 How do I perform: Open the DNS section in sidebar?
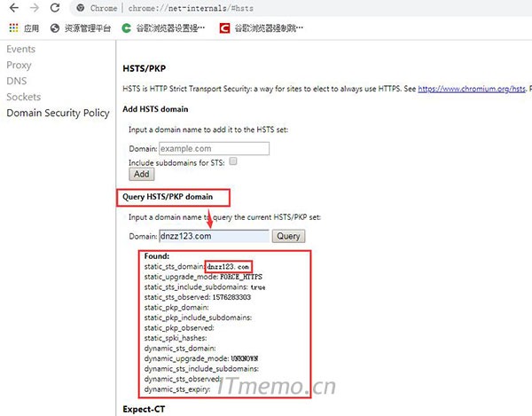click(x=16, y=81)
